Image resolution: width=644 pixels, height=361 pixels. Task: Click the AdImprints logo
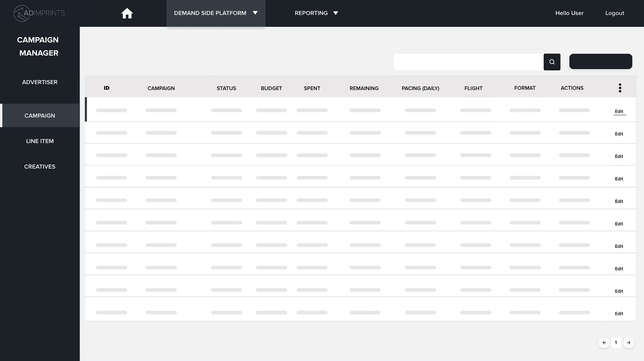pyautogui.click(x=39, y=13)
